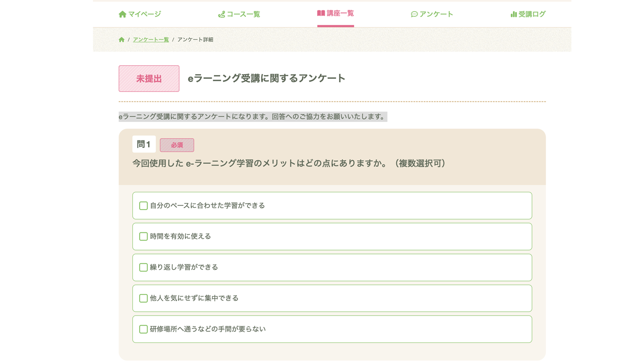Select the branching icon beside コース一覧

tap(223, 14)
